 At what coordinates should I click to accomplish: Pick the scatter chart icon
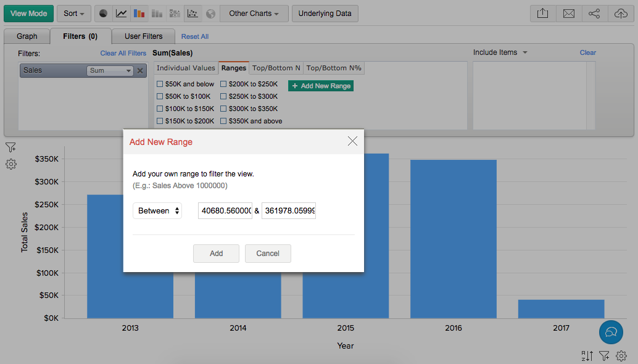(x=193, y=14)
